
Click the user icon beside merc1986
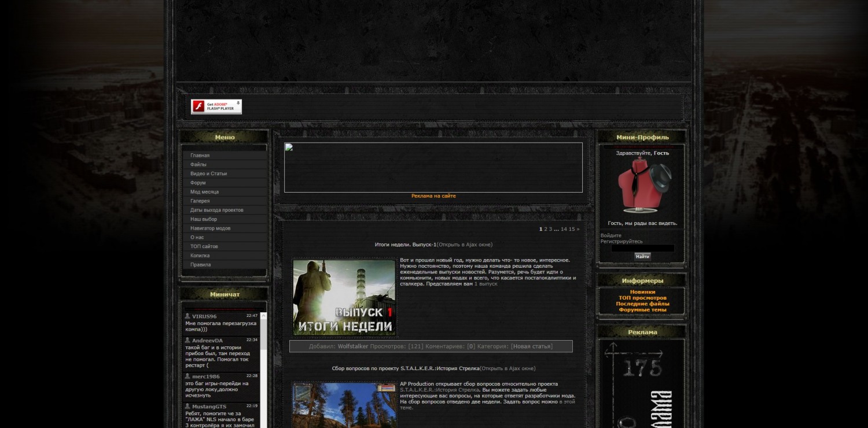[187, 376]
